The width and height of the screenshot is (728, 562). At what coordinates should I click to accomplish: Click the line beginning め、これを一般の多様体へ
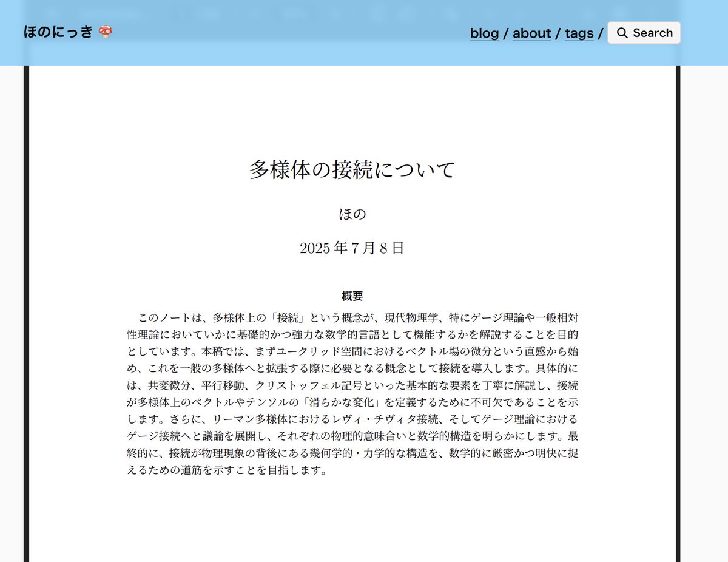(353, 368)
